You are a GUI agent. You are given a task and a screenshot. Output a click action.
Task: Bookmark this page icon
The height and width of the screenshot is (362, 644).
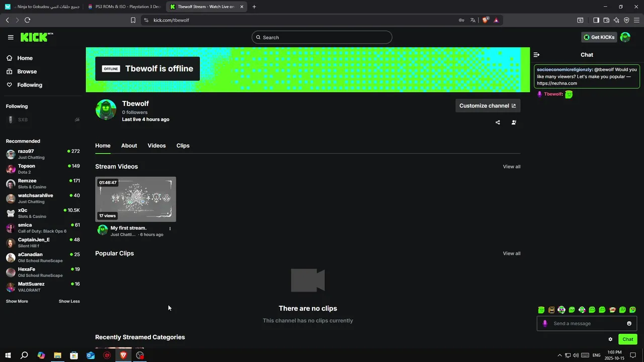click(133, 20)
